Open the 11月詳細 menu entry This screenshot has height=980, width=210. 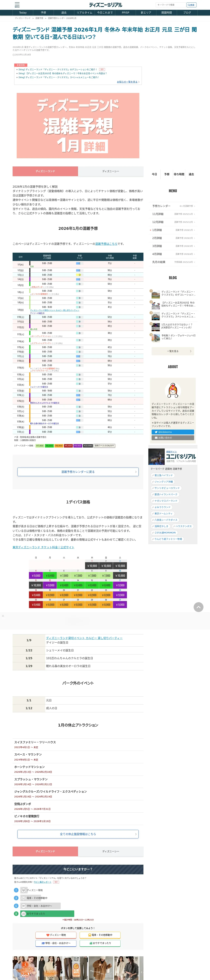coord(173,214)
